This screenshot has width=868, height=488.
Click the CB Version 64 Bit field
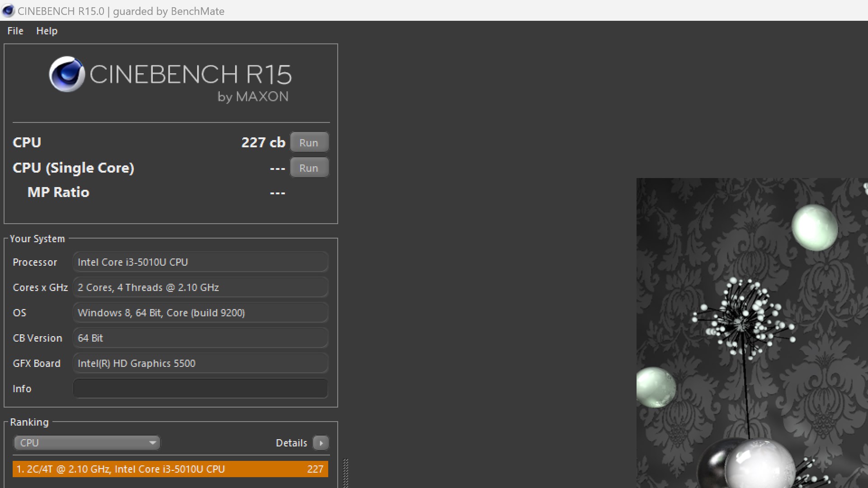click(x=200, y=338)
